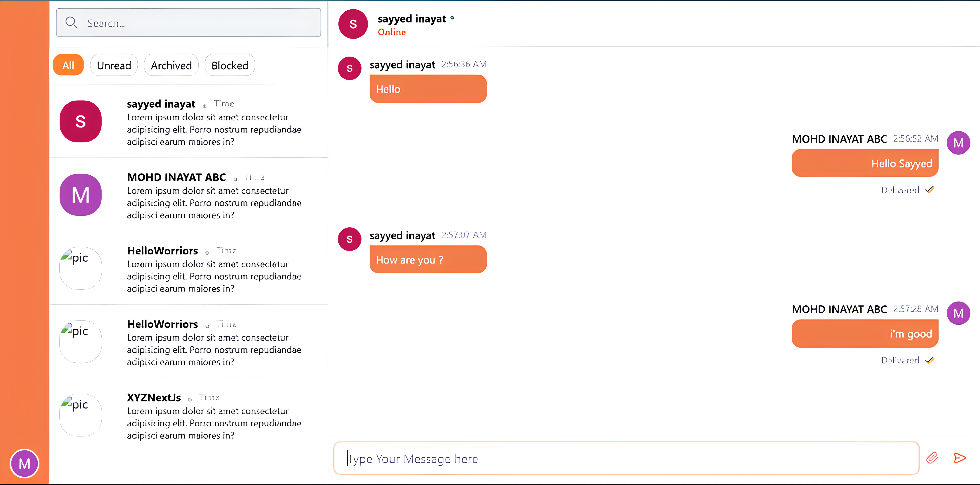Click the status dot next to MOHD INAYAT ABC

[x=235, y=179]
